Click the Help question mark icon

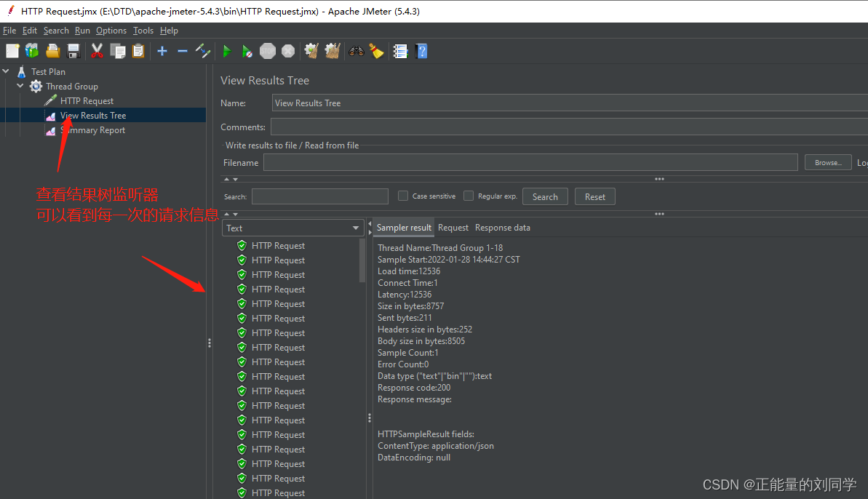click(421, 52)
